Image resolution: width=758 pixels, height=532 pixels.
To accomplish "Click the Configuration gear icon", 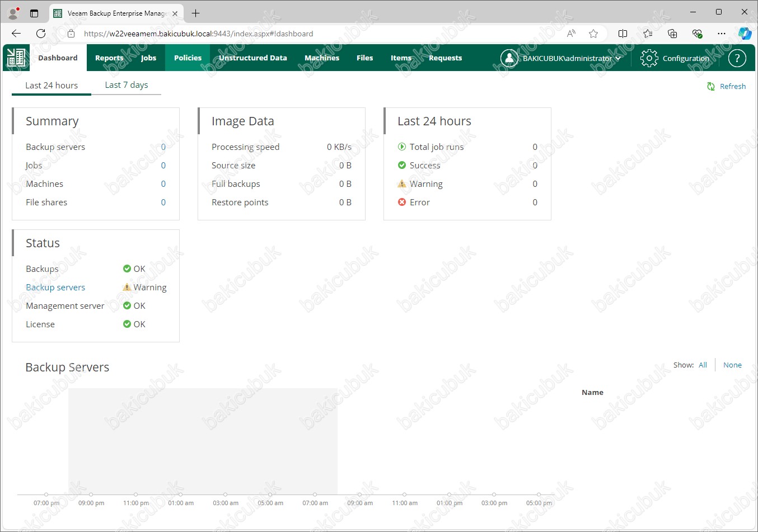I will pyautogui.click(x=649, y=58).
